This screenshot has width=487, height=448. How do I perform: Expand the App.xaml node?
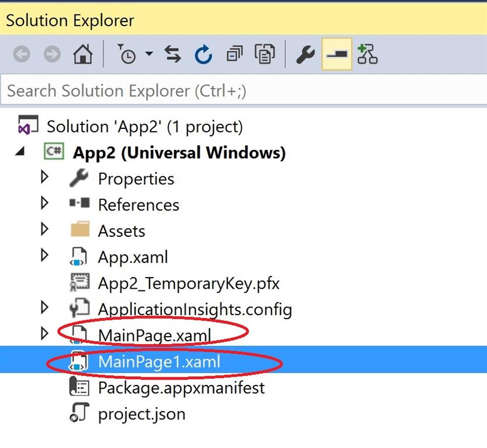pyautogui.click(x=45, y=255)
